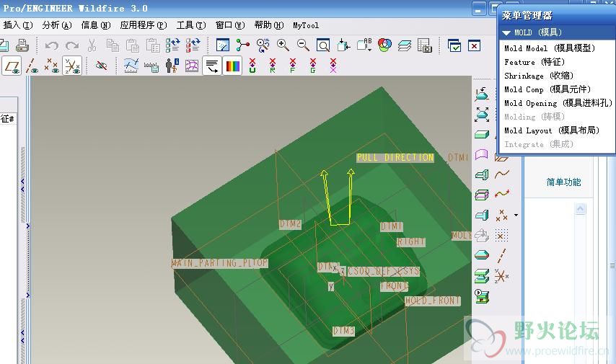Toggle the red X filter marked U

[x=252, y=66]
